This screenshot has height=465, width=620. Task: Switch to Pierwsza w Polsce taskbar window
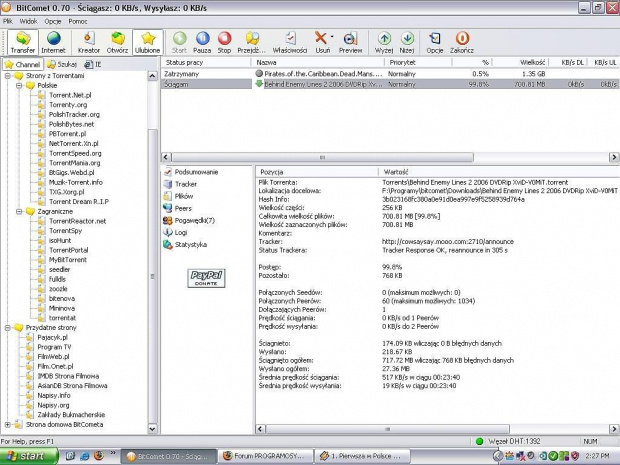(362, 456)
